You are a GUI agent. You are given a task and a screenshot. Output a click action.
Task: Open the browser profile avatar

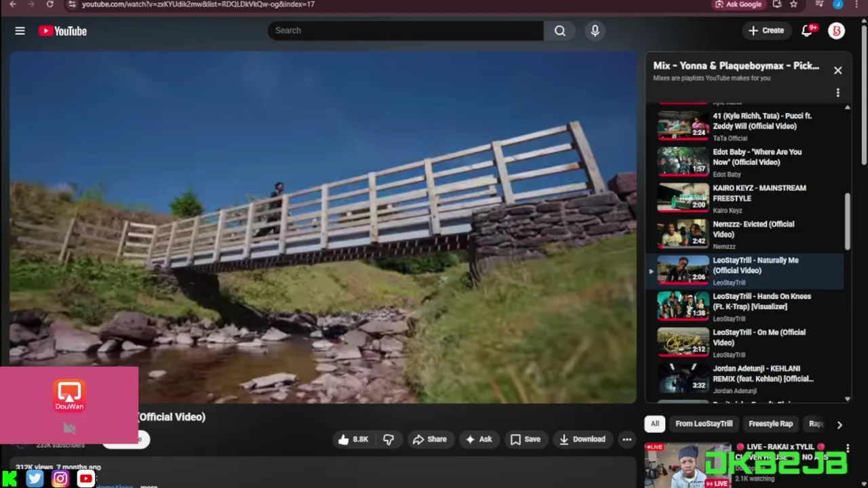click(838, 4)
